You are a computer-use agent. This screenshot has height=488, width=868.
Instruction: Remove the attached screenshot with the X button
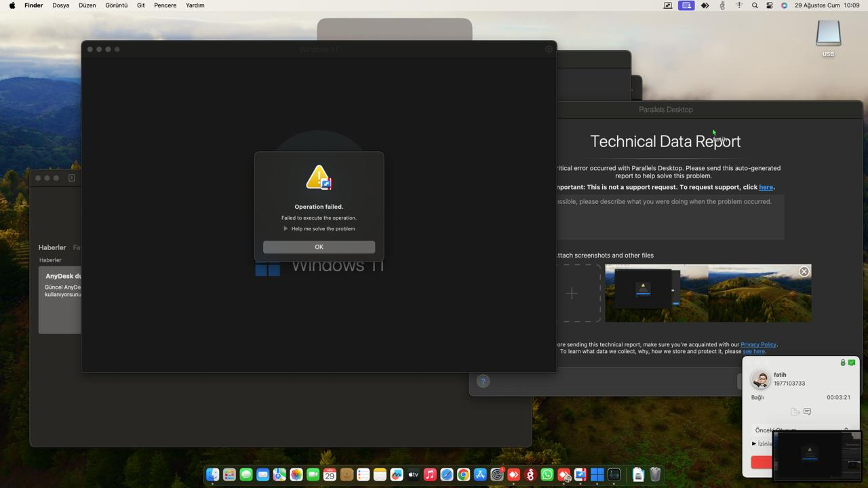tap(804, 272)
